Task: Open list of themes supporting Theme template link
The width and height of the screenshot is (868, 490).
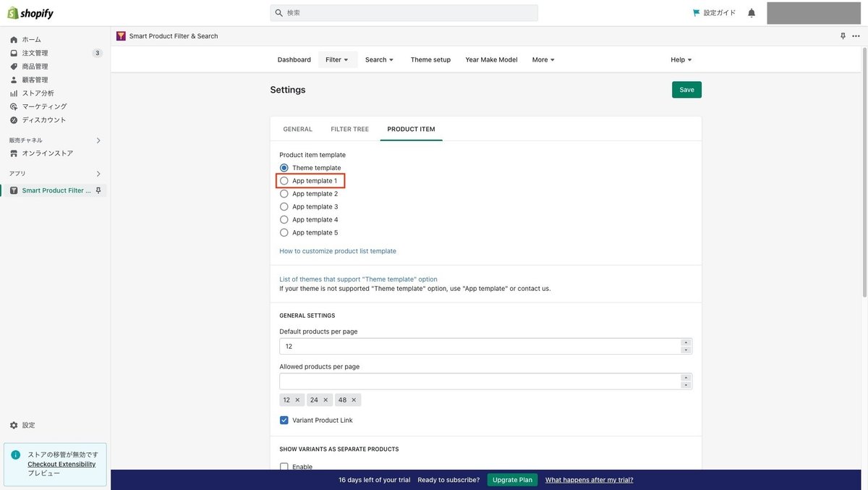Action: pyautogui.click(x=358, y=279)
